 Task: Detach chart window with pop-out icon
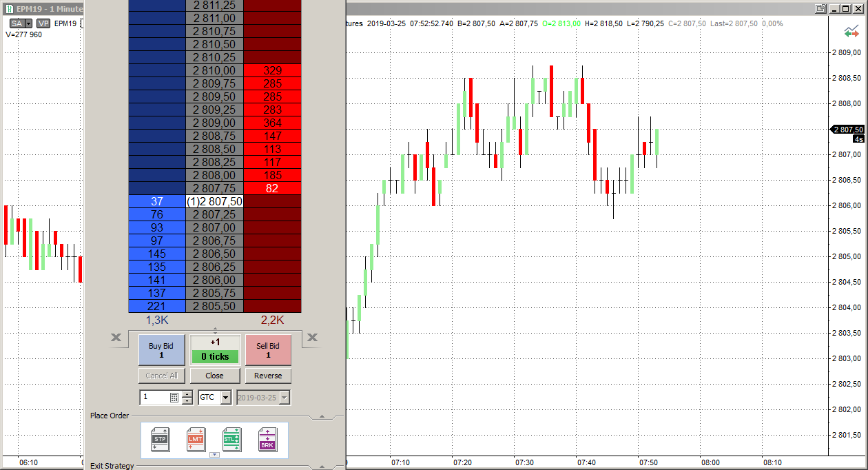click(820, 9)
